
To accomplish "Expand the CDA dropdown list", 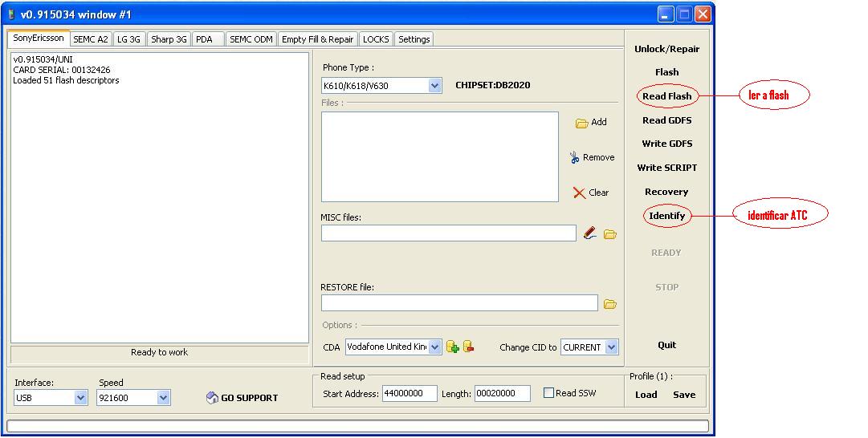I will (x=434, y=347).
